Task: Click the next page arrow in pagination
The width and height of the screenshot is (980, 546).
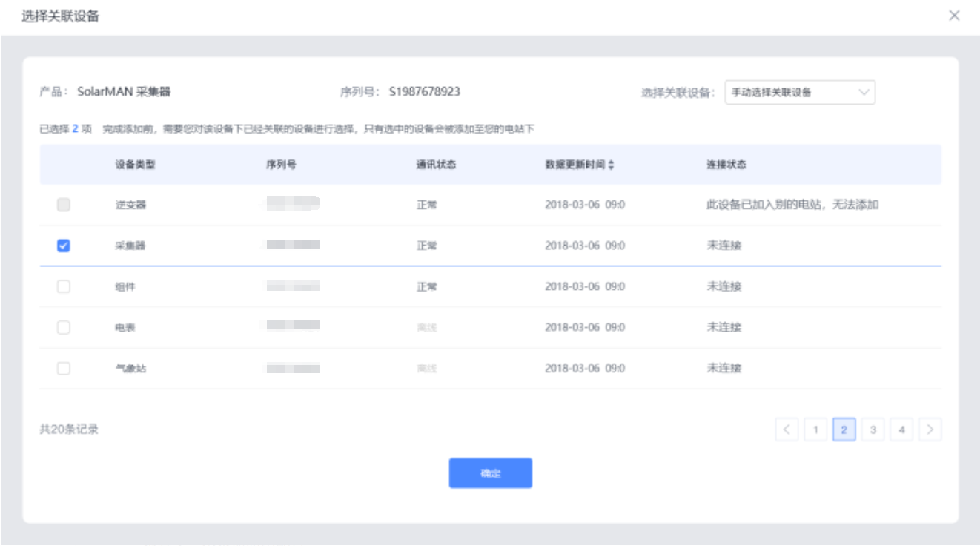Action: [x=930, y=430]
